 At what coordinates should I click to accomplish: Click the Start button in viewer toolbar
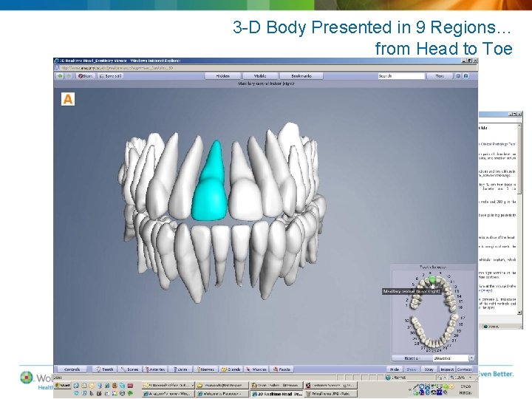coord(86,76)
